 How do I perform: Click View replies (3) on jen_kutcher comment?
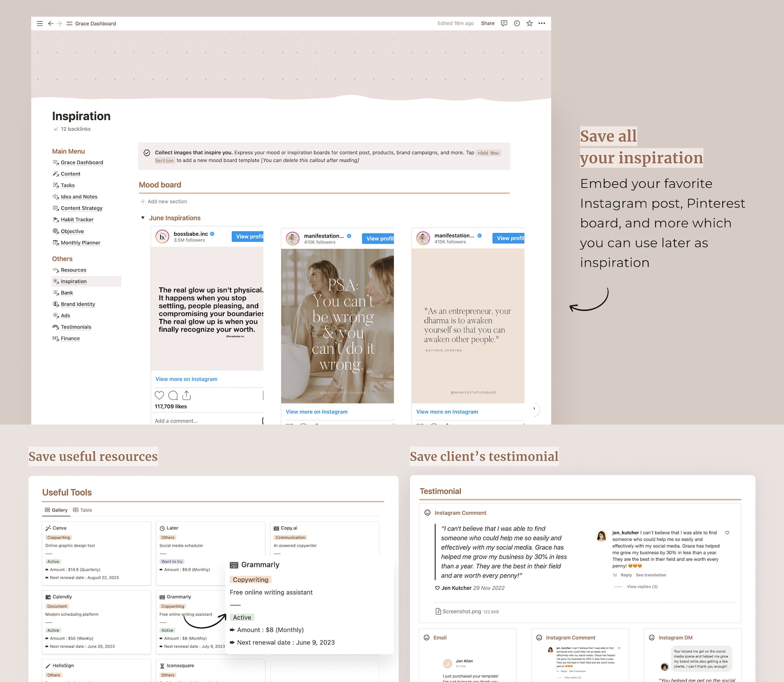642,587
